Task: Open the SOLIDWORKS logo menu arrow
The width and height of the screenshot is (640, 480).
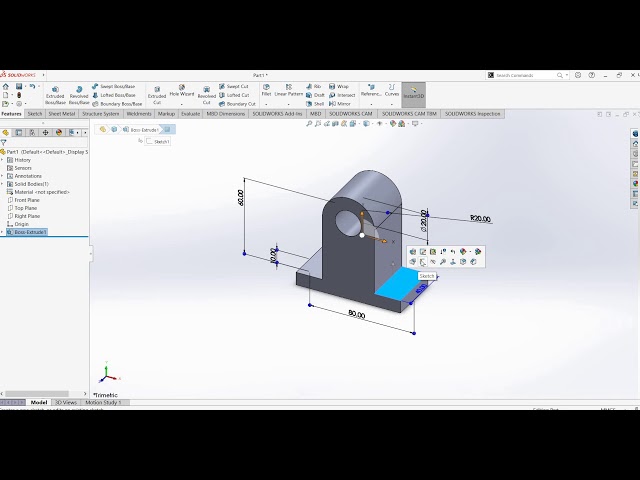Action: 43,75
